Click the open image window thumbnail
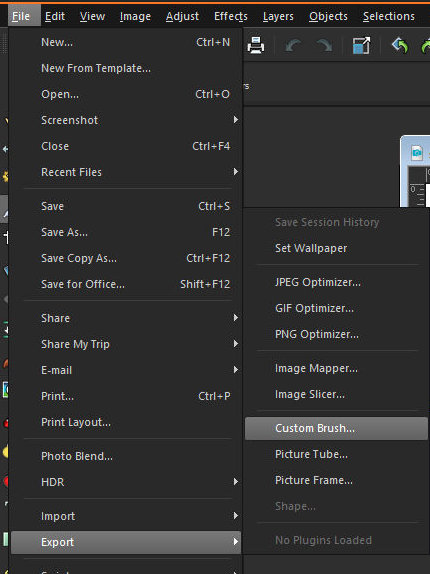The image size is (430, 574). [415, 171]
